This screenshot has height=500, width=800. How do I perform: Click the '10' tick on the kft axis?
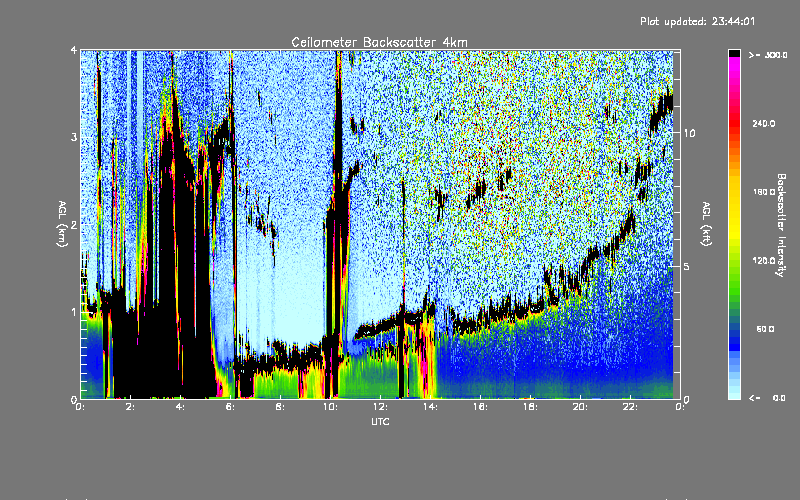pos(689,133)
